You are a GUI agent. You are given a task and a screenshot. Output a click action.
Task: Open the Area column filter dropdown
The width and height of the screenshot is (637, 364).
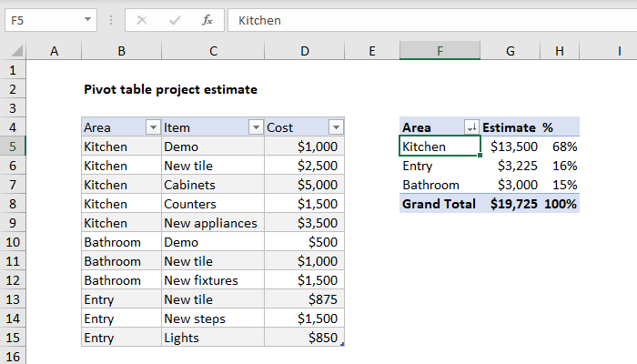(153, 127)
